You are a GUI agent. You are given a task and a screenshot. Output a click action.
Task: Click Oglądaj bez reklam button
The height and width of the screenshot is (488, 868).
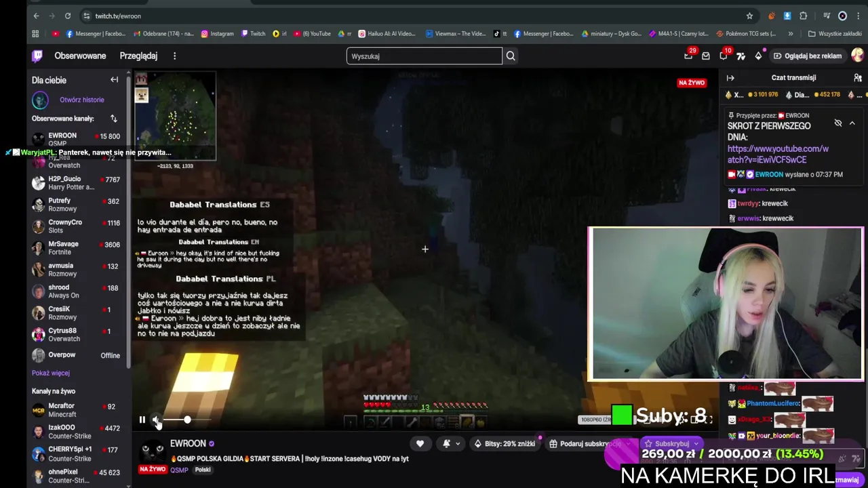pyautogui.click(x=807, y=56)
